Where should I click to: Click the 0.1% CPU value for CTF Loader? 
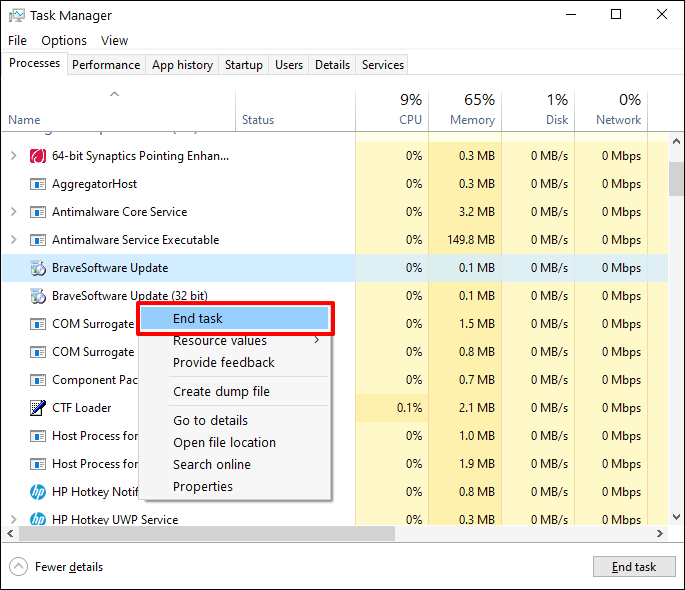click(x=409, y=408)
